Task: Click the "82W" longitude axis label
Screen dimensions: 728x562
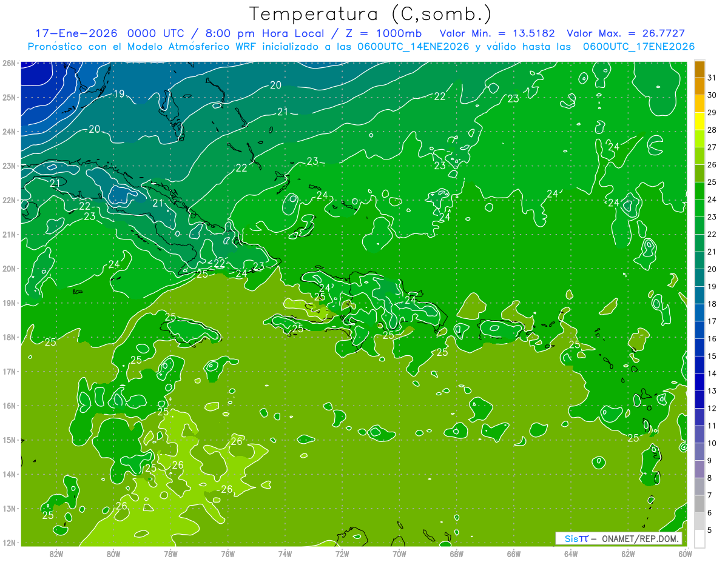Action: [x=56, y=554]
